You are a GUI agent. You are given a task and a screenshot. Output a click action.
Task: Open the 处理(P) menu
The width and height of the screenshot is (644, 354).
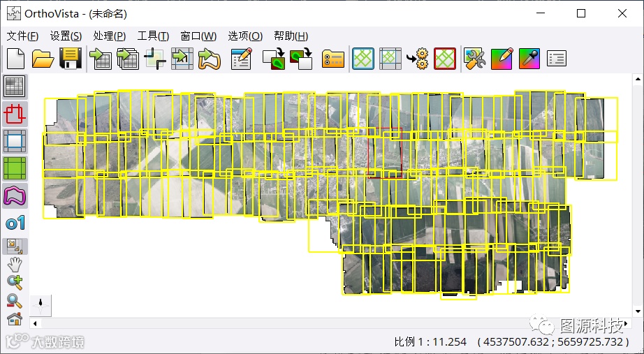coord(109,36)
